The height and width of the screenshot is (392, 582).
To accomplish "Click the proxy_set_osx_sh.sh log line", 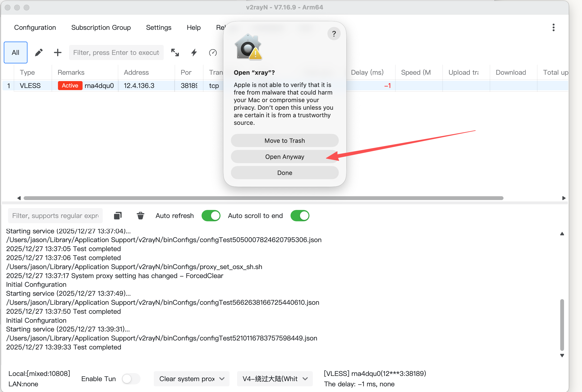I will 134,266.
